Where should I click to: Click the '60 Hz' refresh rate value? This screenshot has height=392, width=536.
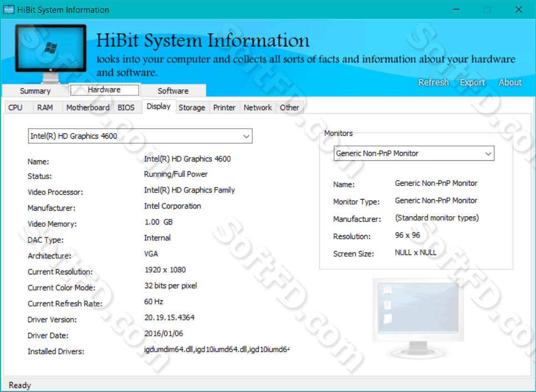click(154, 302)
